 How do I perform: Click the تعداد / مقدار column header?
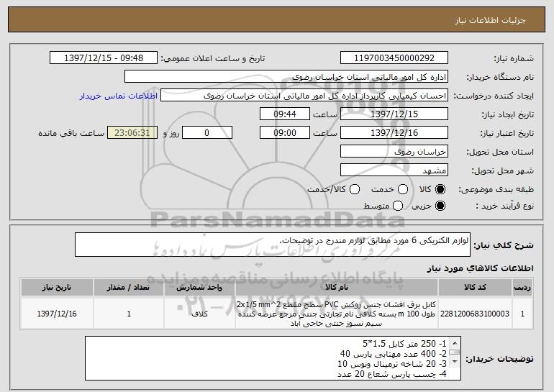(129, 288)
